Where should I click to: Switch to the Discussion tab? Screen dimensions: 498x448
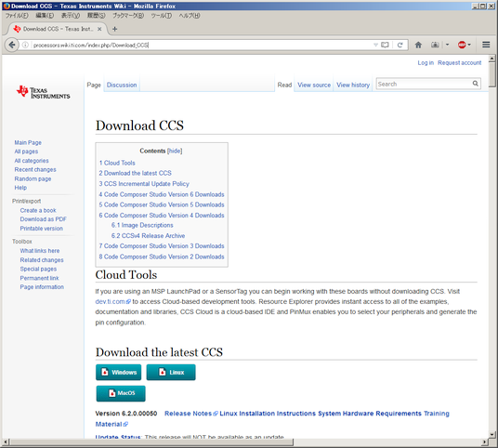pos(122,85)
